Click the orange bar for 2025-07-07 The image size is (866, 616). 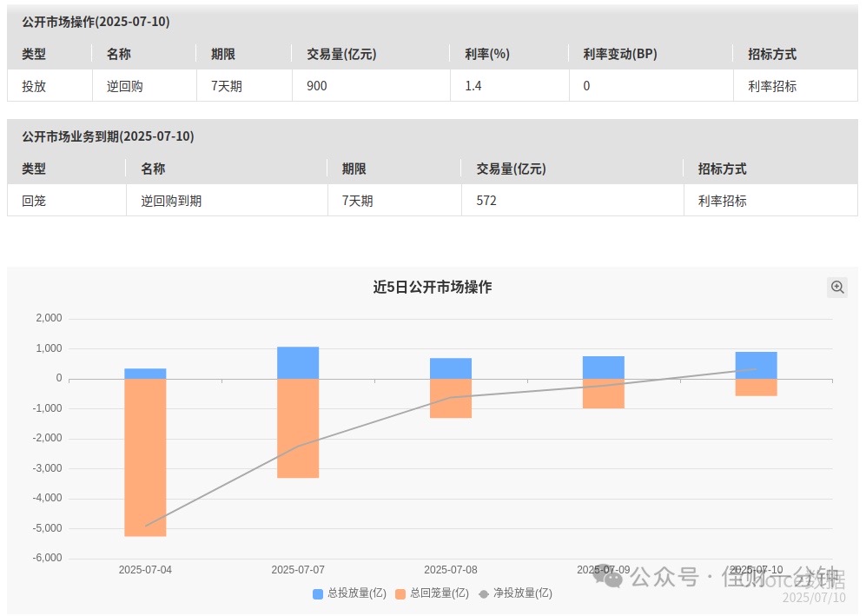(298, 428)
